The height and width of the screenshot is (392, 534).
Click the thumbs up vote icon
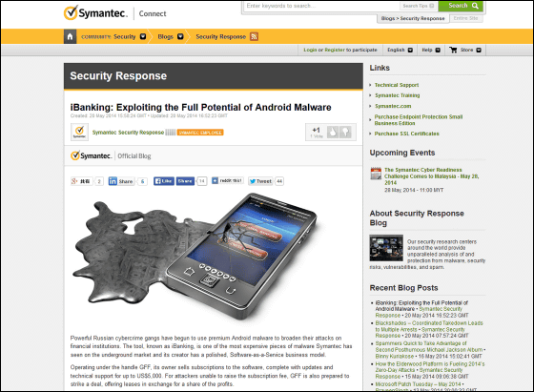click(x=333, y=132)
